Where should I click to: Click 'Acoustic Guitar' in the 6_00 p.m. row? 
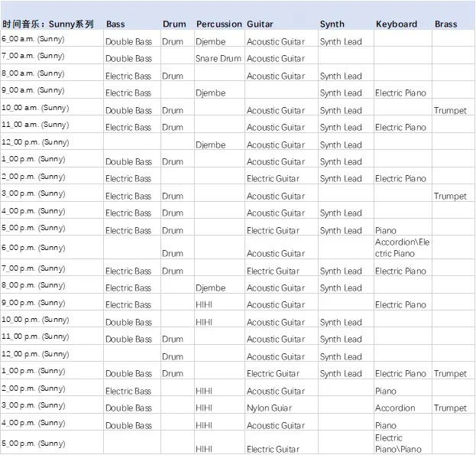pos(276,253)
